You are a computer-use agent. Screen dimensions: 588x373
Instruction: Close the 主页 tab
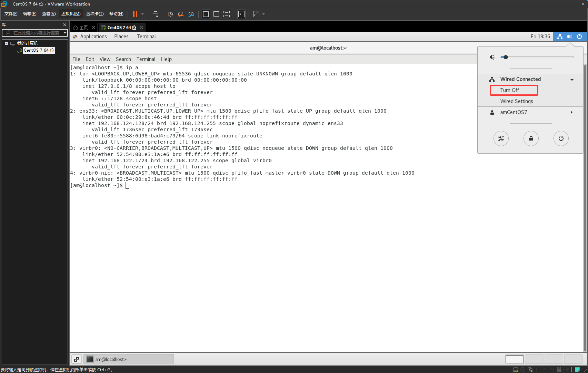(93, 28)
